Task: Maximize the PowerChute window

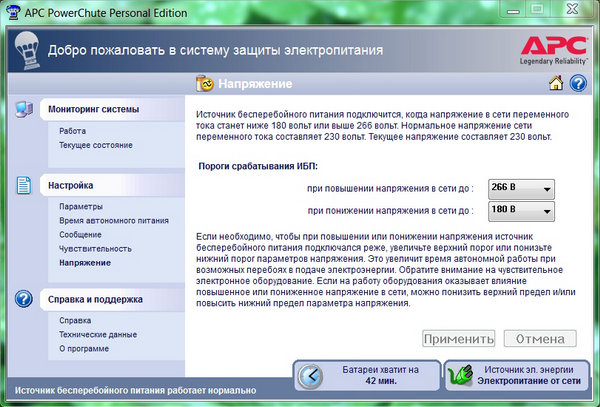Action: [x=537, y=9]
